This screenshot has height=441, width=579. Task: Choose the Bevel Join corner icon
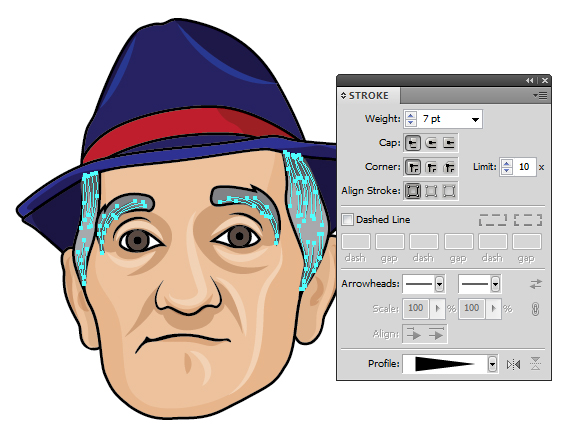point(449,167)
